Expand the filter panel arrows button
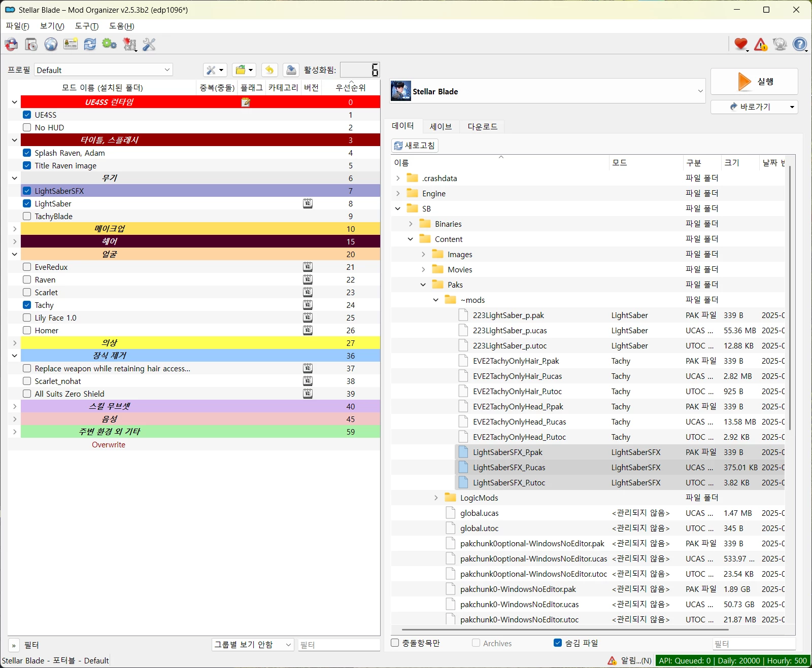Screen dimensions: 812x668 (14, 645)
